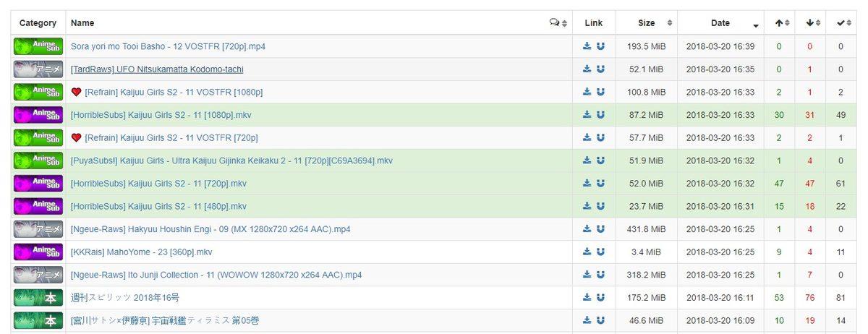The height and width of the screenshot is (334, 868).
Task: Click the Anime Sub category icon on first row
Action: pyautogui.click(x=38, y=46)
